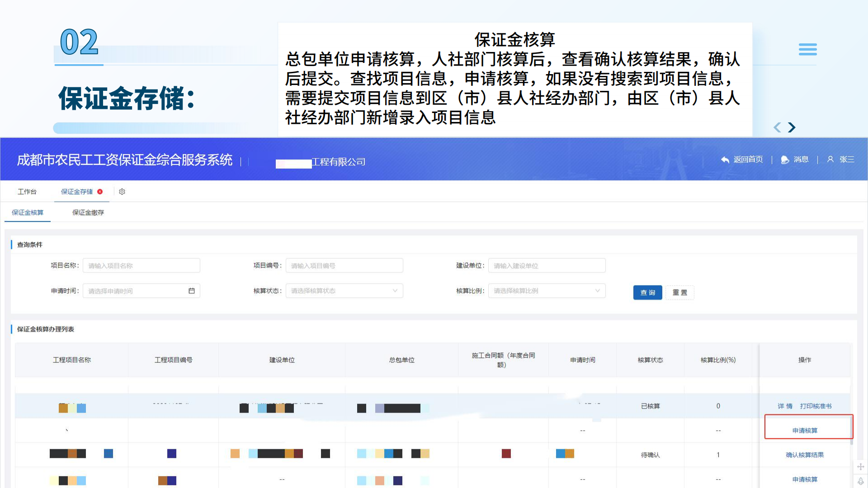The height and width of the screenshot is (488, 868).
Task: Open the 核算比例 dropdown
Action: point(598,291)
